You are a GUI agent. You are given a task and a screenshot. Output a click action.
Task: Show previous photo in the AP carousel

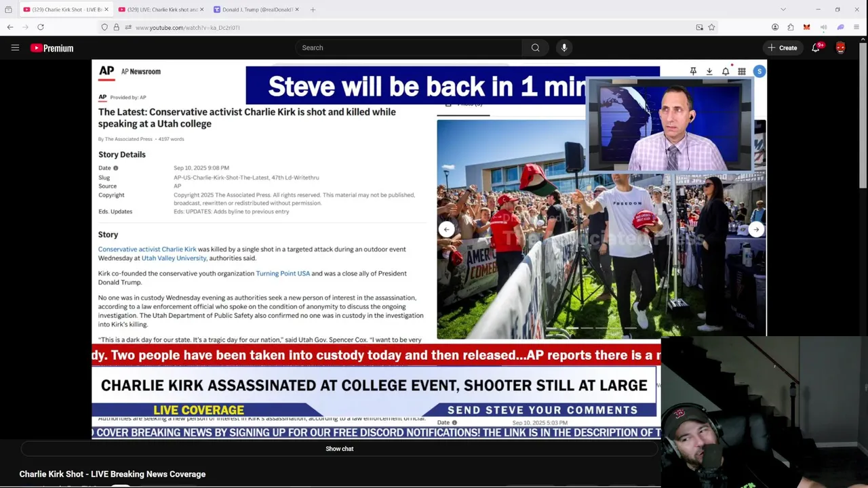pos(446,230)
